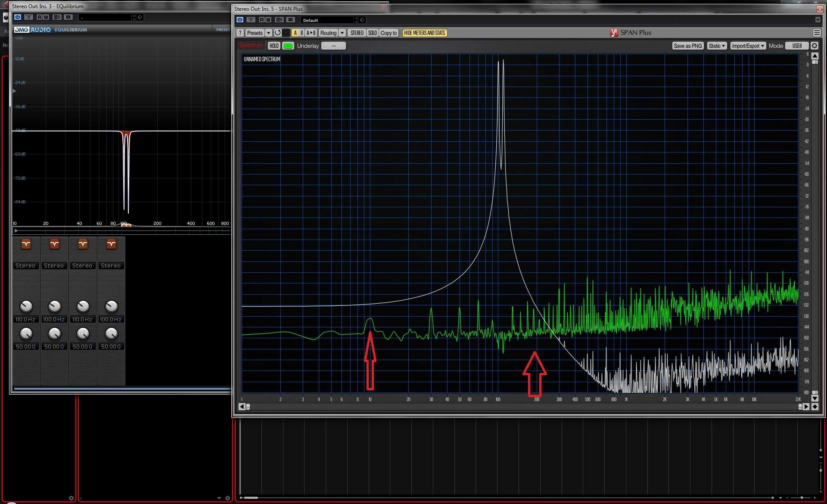827x504 pixels.
Task: Click the SPAN Plus reset/undo circular arrow
Action: (278, 33)
